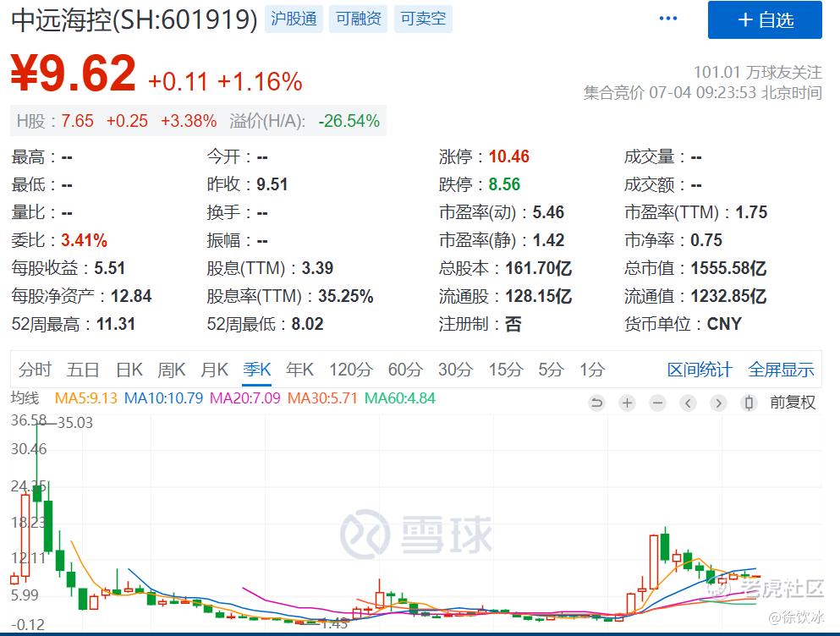Switch to 120分 chart tab
The height and width of the screenshot is (636, 840).
(351, 370)
